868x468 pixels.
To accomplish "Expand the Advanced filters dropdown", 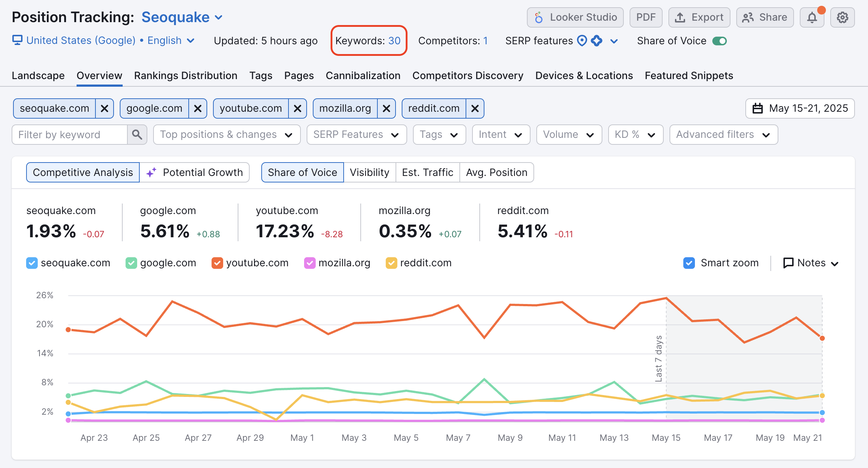I will click(x=724, y=134).
